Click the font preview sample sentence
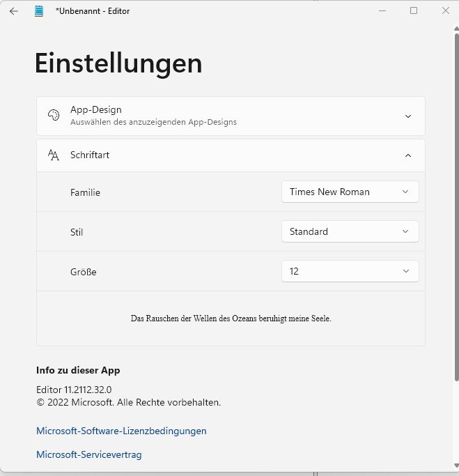This screenshot has width=459, height=476. click(x=231, y=318)
